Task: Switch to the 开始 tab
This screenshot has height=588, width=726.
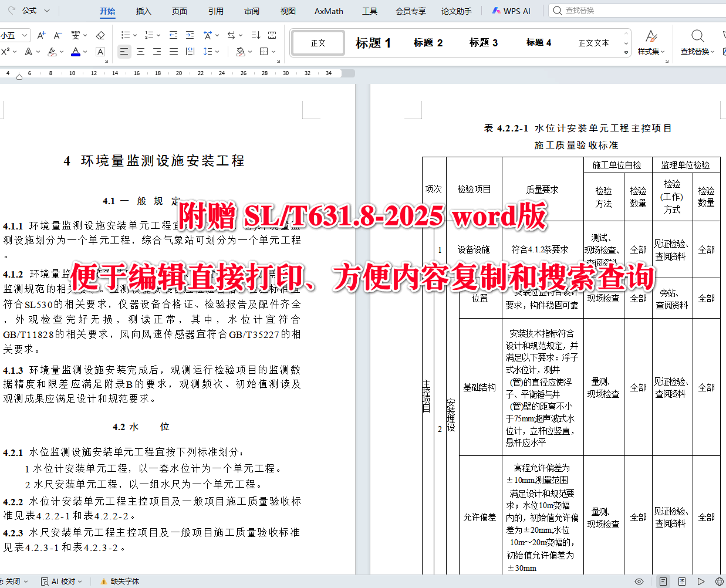Action: click(107, 11)
